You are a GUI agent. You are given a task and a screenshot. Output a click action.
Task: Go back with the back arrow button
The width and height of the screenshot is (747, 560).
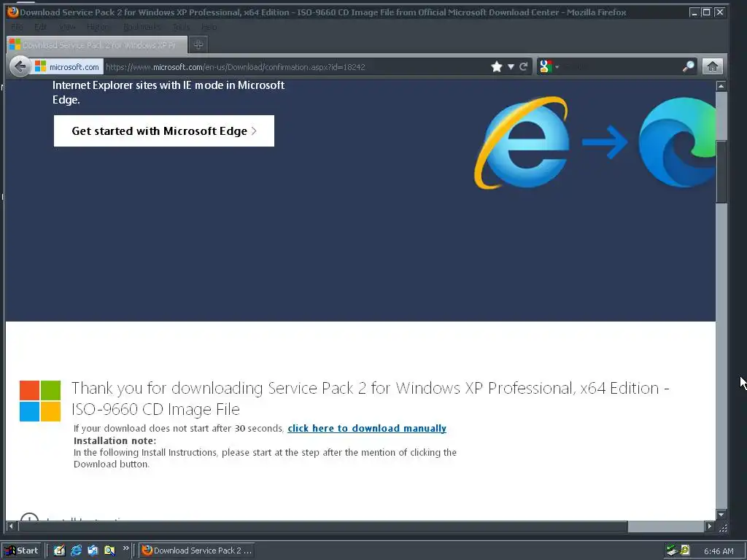click(x=20, y=66)
